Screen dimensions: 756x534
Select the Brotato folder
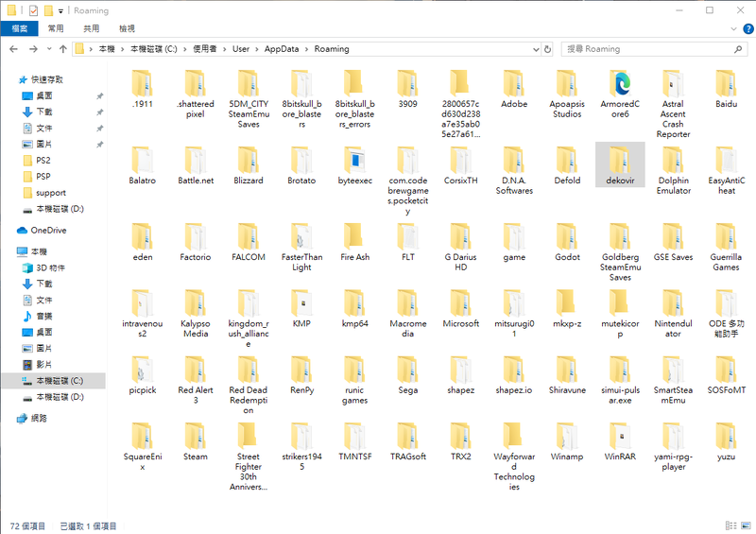point(301,166)
